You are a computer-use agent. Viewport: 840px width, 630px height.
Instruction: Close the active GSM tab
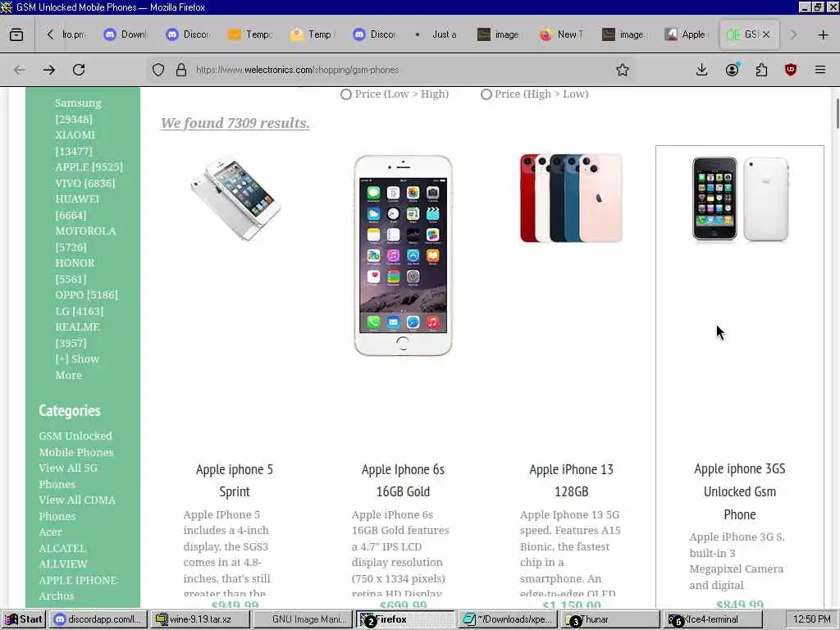tap(766, 34)
